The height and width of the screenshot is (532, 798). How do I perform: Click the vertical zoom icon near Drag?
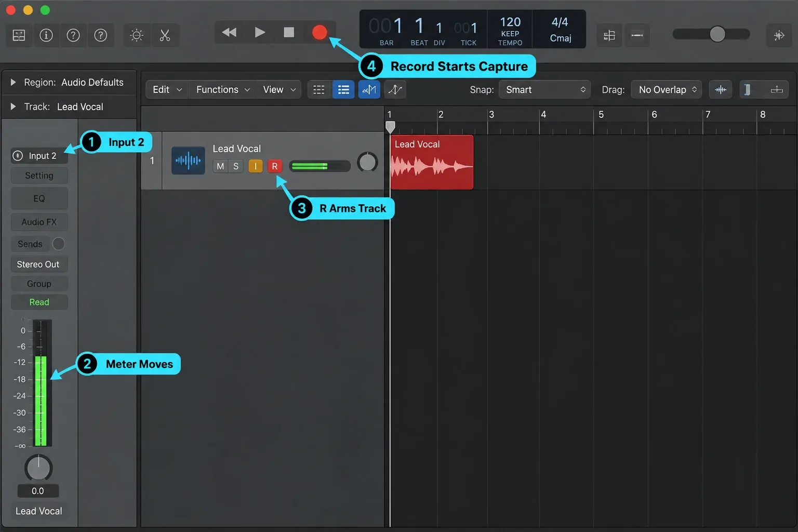coord(748,90)
